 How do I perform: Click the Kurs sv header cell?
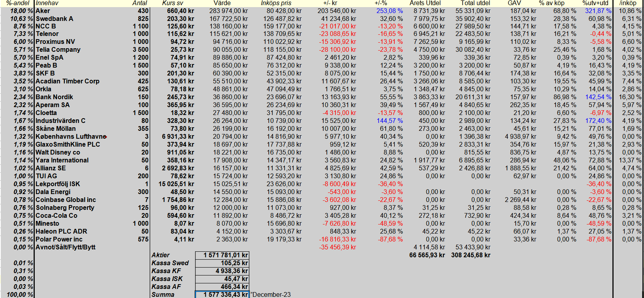[173, 3]
